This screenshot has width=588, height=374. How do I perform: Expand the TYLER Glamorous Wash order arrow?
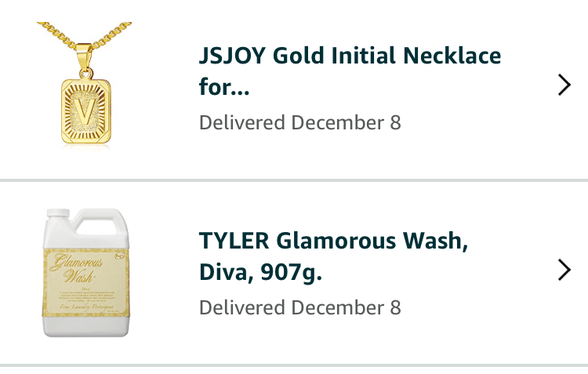564,270
